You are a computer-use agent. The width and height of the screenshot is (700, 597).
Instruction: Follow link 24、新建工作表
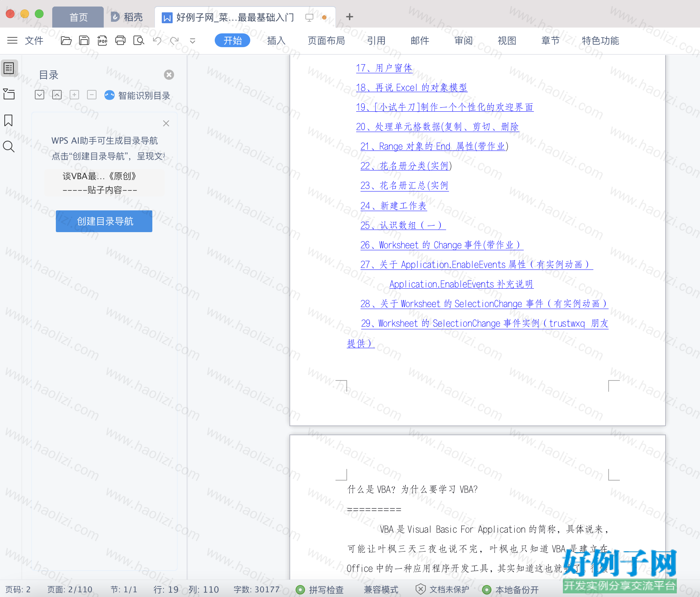[394, 206]
